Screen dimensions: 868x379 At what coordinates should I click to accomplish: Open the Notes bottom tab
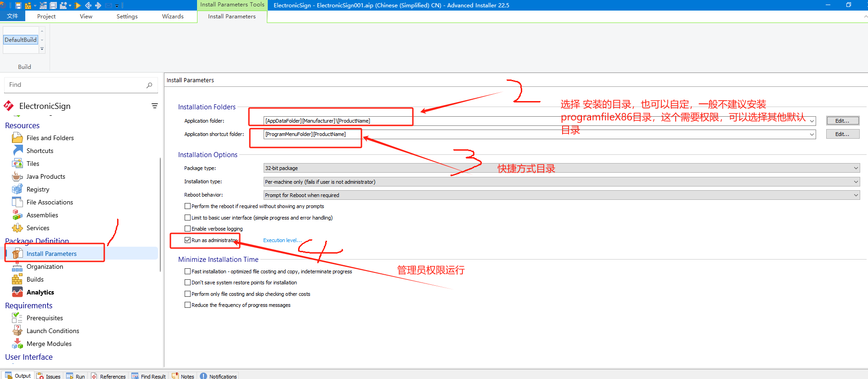click(183, 376)
